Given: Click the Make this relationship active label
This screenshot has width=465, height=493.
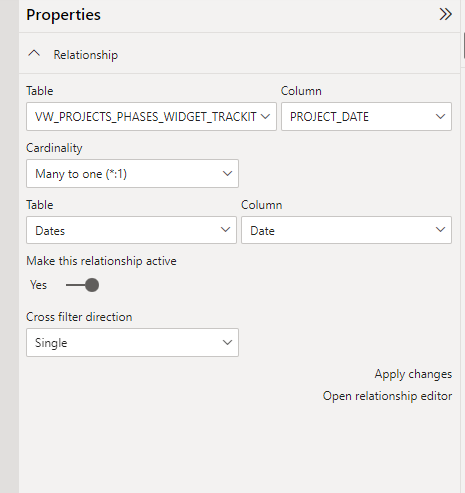Looking at the screenshot, I should click(x=101, y=261).
